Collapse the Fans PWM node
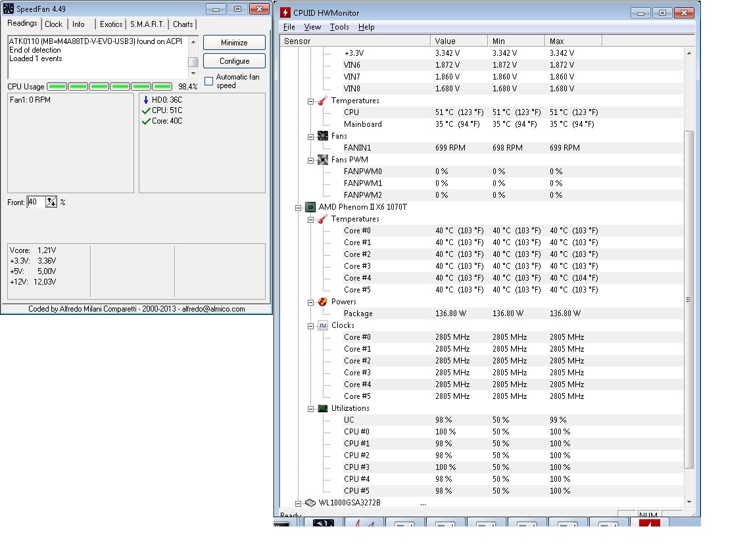This screenshot has height=560, width=747. click(x=310, y=160)
